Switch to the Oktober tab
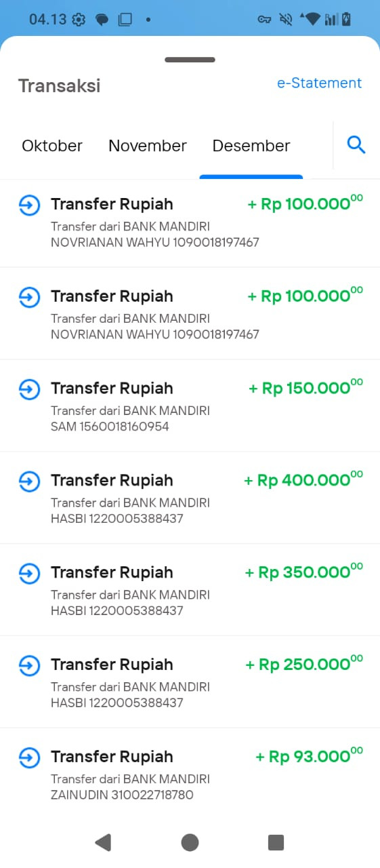This screenshot has width=380, height=868. (x=52, y=146)
